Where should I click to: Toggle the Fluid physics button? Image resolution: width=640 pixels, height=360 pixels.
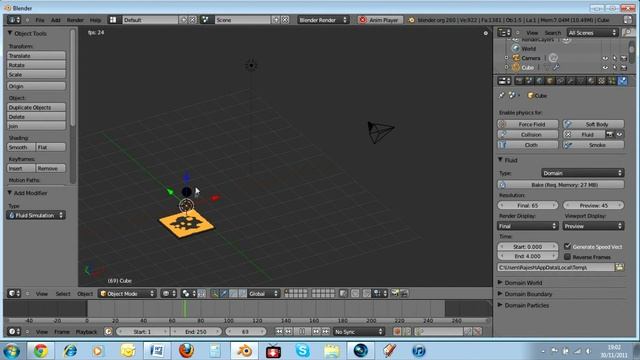tap(583, 134)
